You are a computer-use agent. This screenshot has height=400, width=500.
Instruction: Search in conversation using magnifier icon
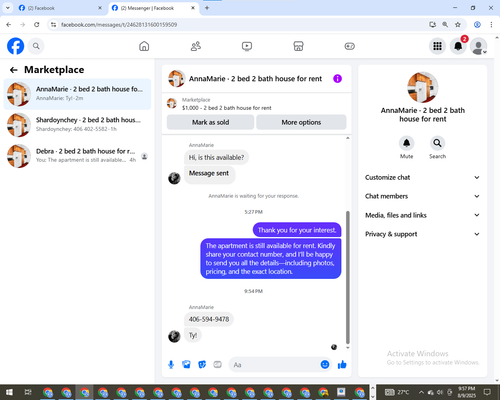[x=437, y=143]
